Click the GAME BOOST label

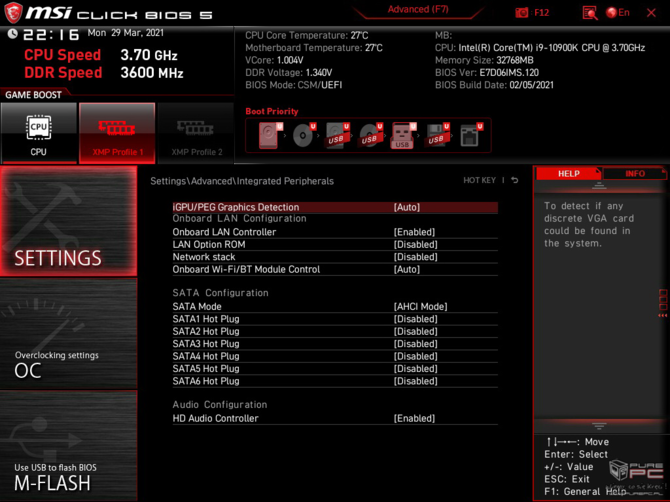pyautogui.click(x=33, y=95)
